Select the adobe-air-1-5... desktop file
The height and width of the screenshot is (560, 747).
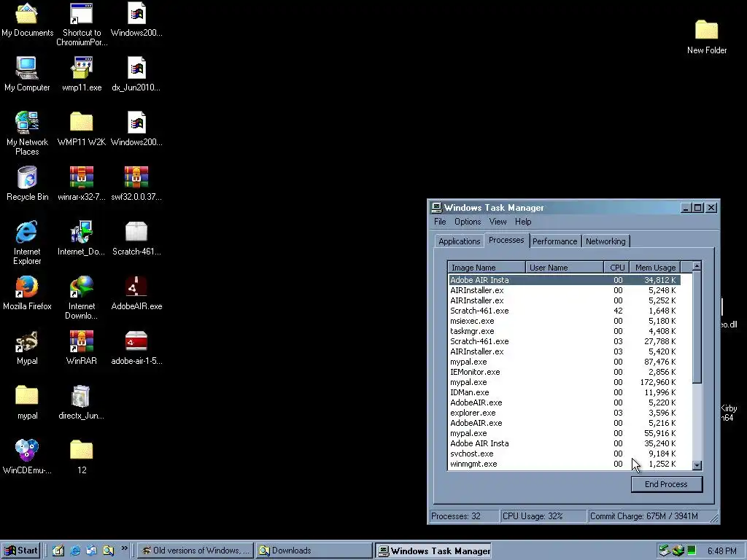pyautogui.click(x=136, y=348)
